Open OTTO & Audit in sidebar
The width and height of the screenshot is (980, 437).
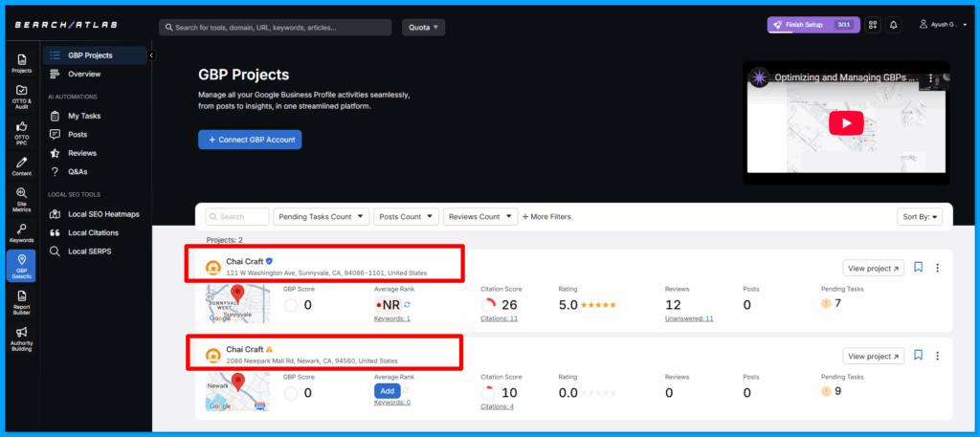point(21,97)
